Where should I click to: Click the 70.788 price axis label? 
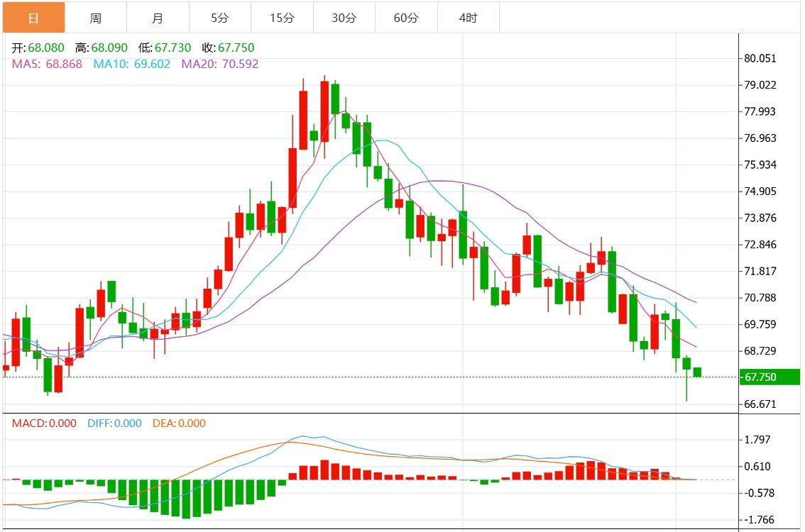pyautogui.click(x=760, y=297)
